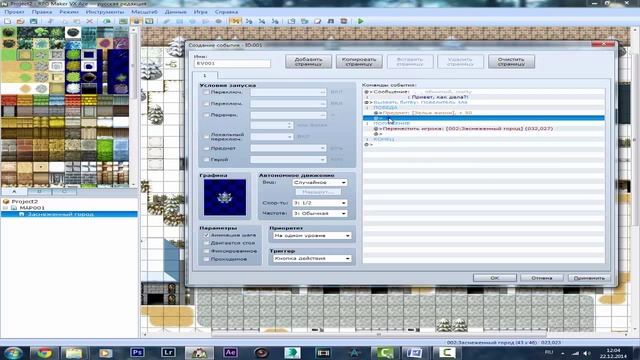Viewport: 640px width, 360px height.
Task: Click the Добавить страницу button
Action: (x=308, y=62)
